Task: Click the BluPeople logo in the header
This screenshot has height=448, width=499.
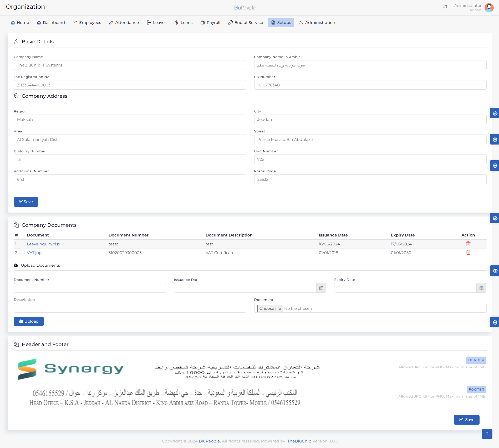Action: tap(245, 7)
